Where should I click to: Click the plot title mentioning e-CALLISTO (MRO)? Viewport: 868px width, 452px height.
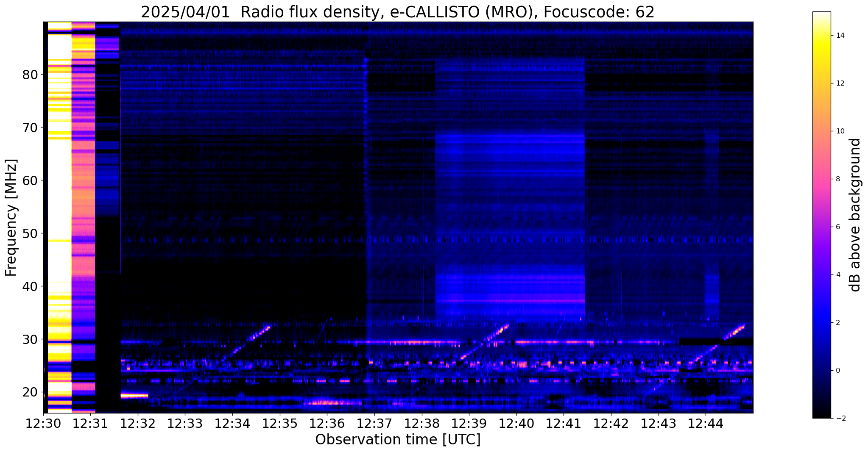(x=398, y=12)
